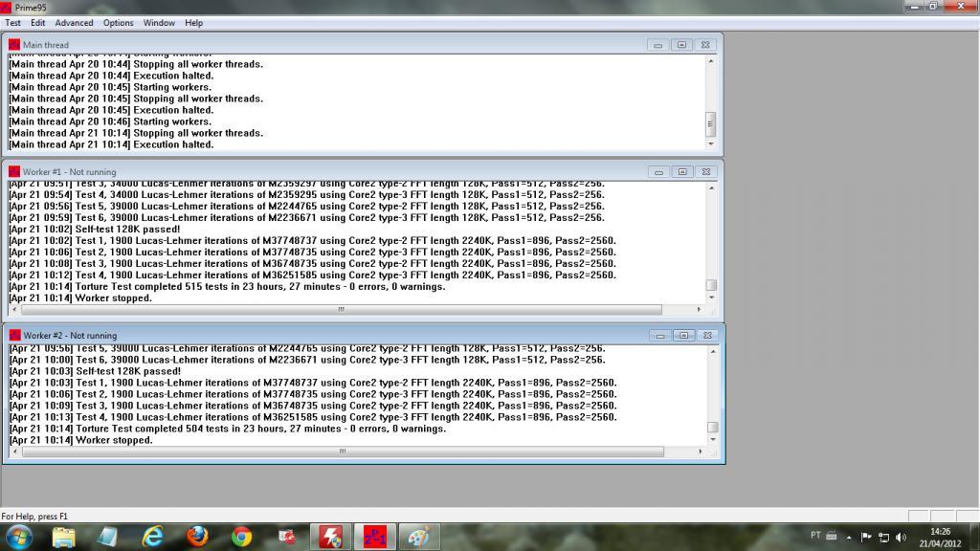Screen dimensions: 980x551
Task: Open the taskbar clock and date
Action: click(x=940, y=538)
